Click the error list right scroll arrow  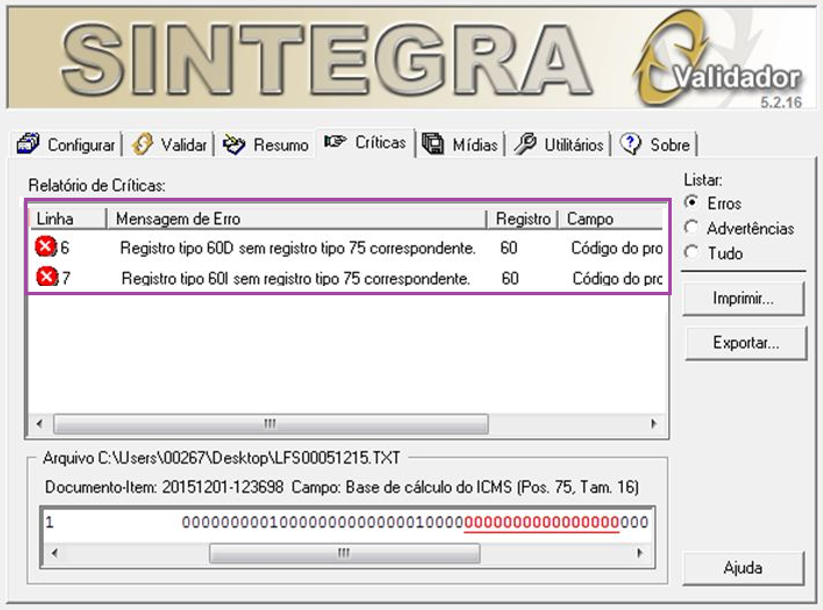point(653,424)
